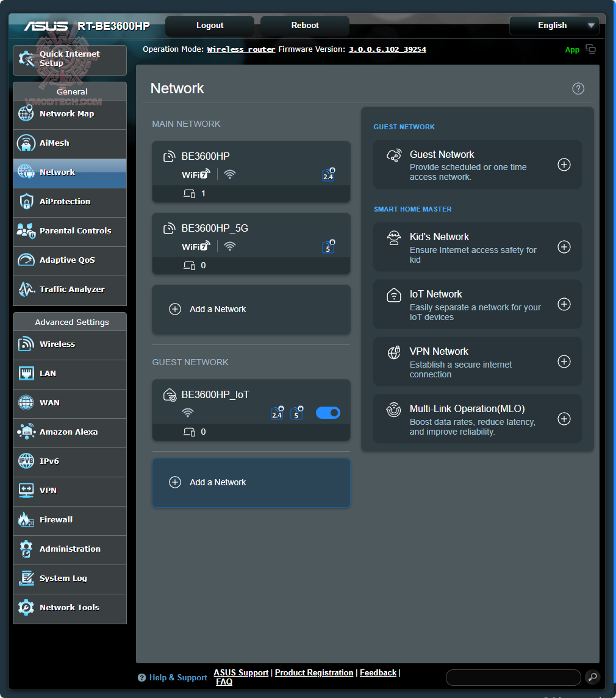616x698 pixels.
Task: Click the Reboot button
Action: [305, 26]
